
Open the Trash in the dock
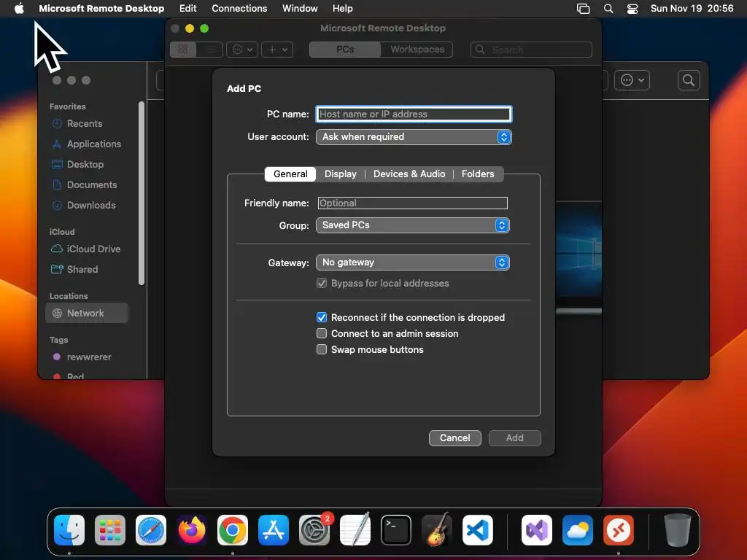pyautogui.click(x=677, y=530)
